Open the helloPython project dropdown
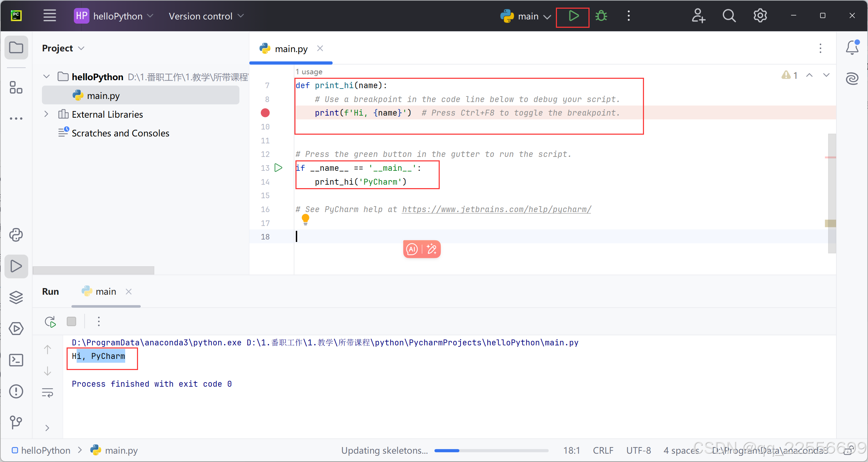Screen dimensions: 868x462 (x=114, y=16)
